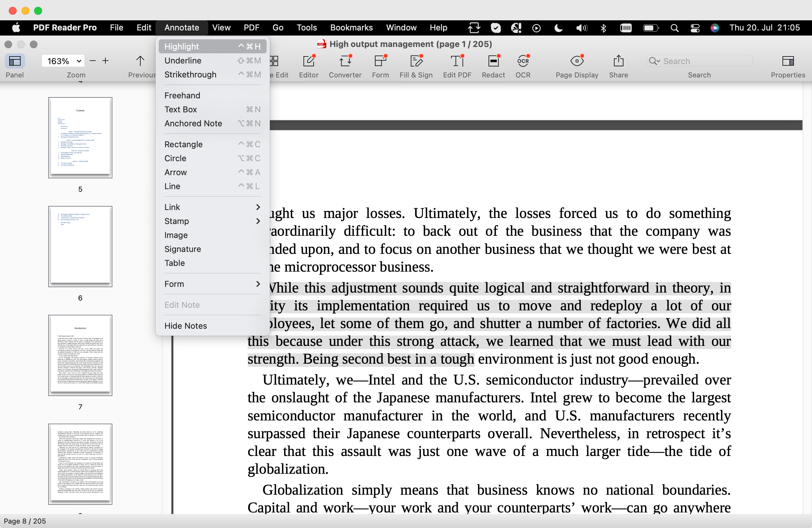812x528 pixels.
Task: Open Control Center in menu bar
Action: [695, 28]
